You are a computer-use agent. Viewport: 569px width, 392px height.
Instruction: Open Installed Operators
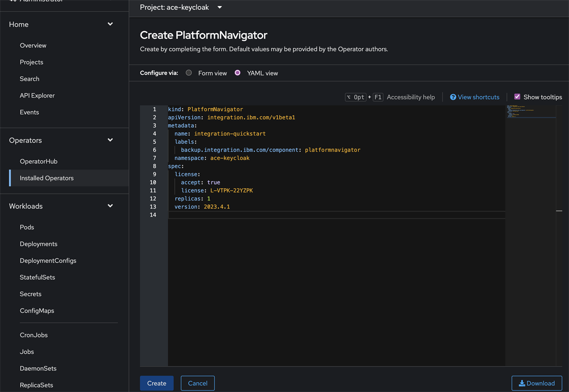pos(46,178)
